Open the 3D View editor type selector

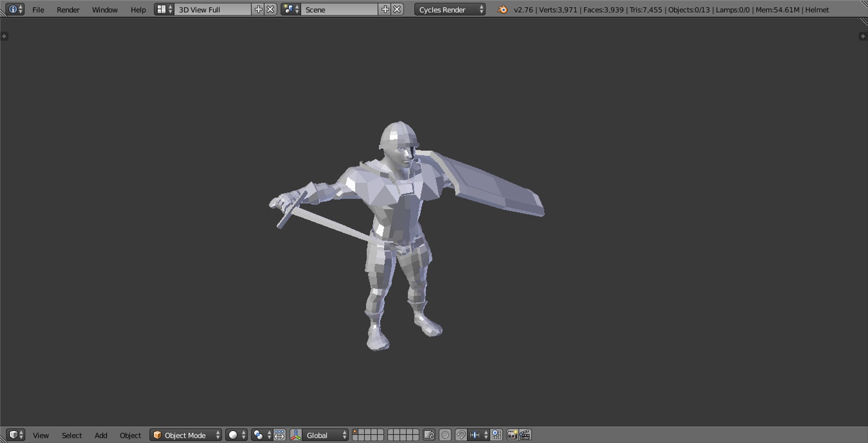[x=16, y=435]
